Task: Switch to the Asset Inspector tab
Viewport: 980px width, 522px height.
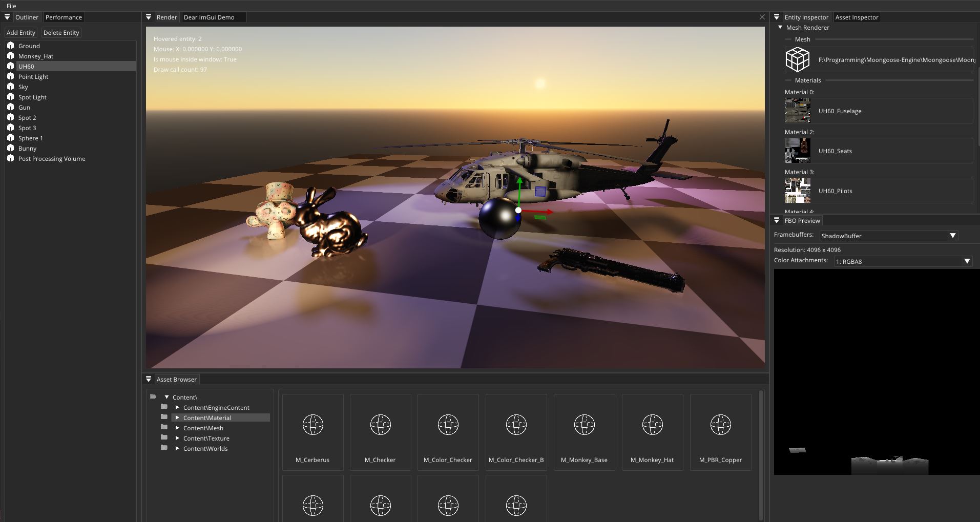Action: click(857, 17)
